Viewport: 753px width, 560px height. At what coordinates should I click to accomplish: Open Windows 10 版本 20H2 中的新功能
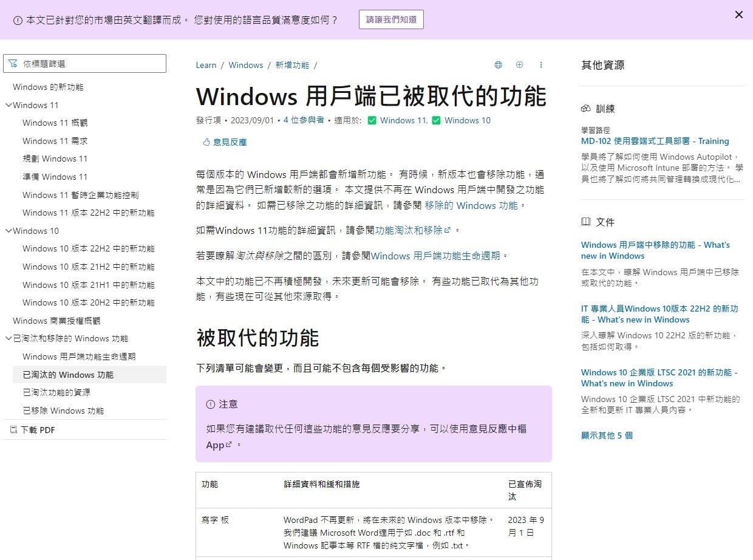[x=89, y=302]
